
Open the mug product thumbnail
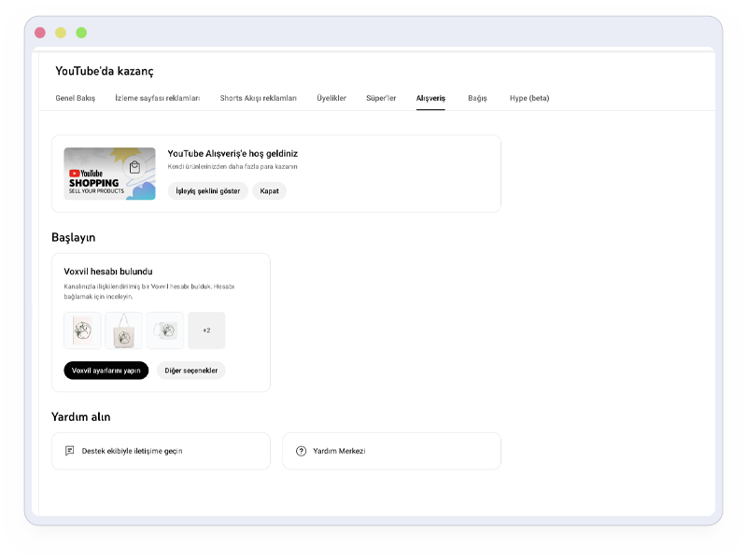[165, 330]
